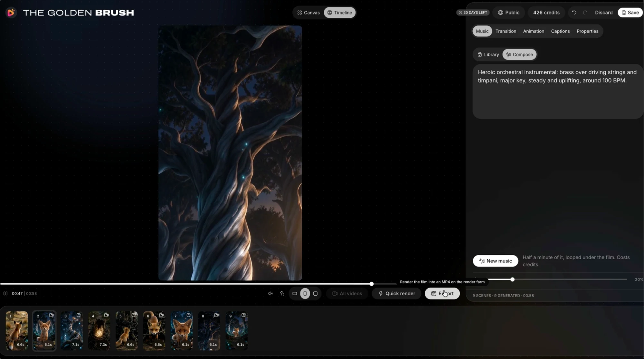
Task: Export the film as MP4
Action: coord(442,293)
